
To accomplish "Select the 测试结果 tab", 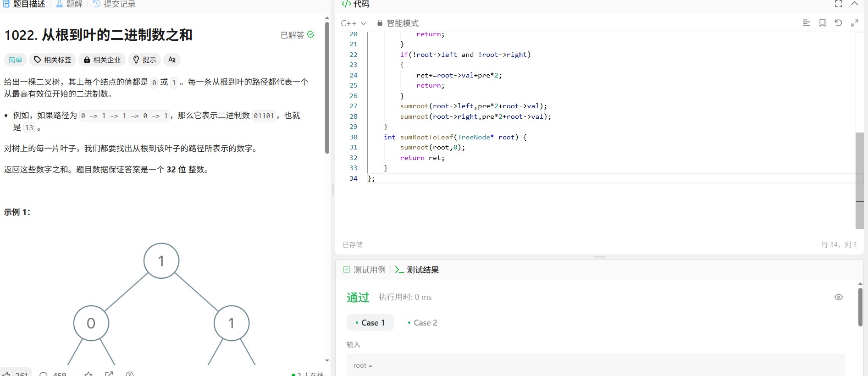I will (x=417, y=270).
